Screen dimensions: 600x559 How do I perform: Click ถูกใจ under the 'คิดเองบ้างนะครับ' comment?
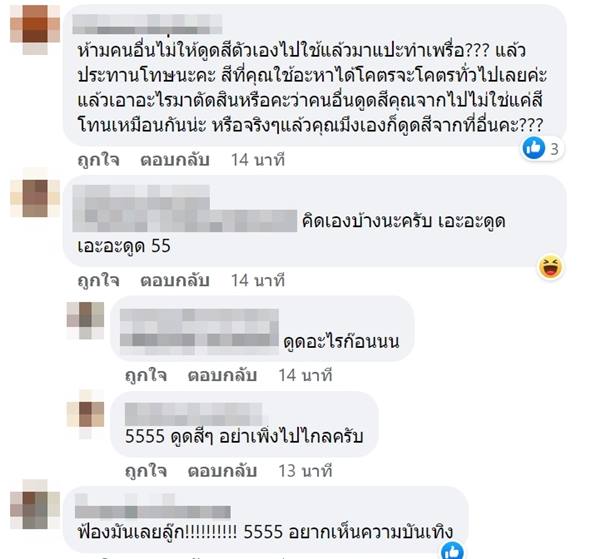pos(98,280)
